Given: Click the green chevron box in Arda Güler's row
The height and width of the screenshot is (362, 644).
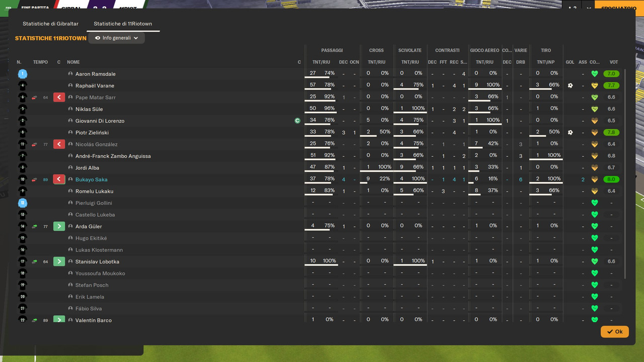Looking at the screenshot, I should click(x=59, y=226).
